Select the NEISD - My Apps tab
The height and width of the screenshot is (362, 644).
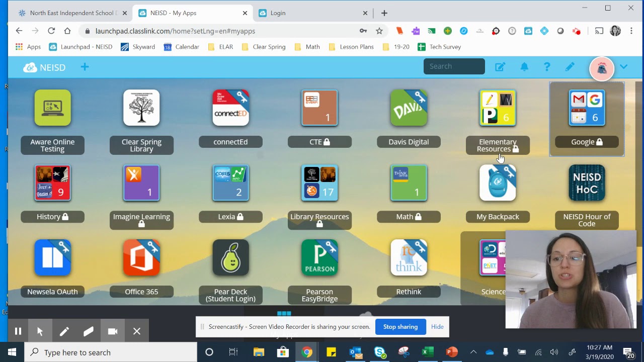192,13
